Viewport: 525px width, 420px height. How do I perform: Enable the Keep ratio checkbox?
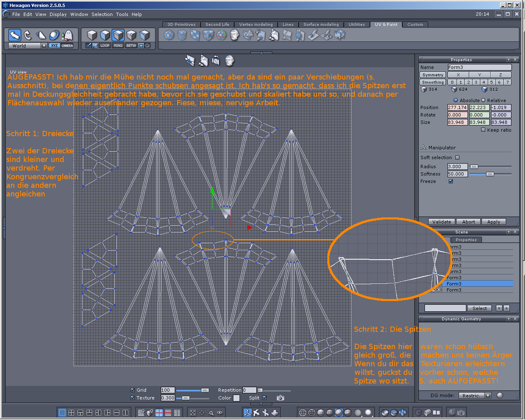click(483, 130)
